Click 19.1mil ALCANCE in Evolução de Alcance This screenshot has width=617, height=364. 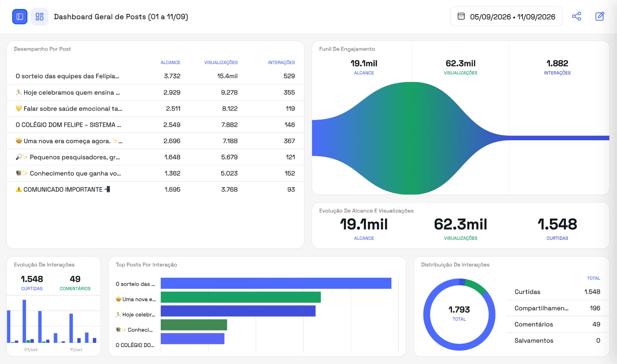click(364, 229)
